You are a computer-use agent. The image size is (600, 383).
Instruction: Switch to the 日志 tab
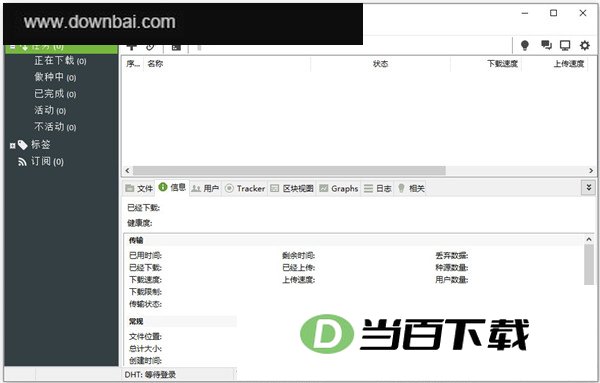tap(377, 188)
